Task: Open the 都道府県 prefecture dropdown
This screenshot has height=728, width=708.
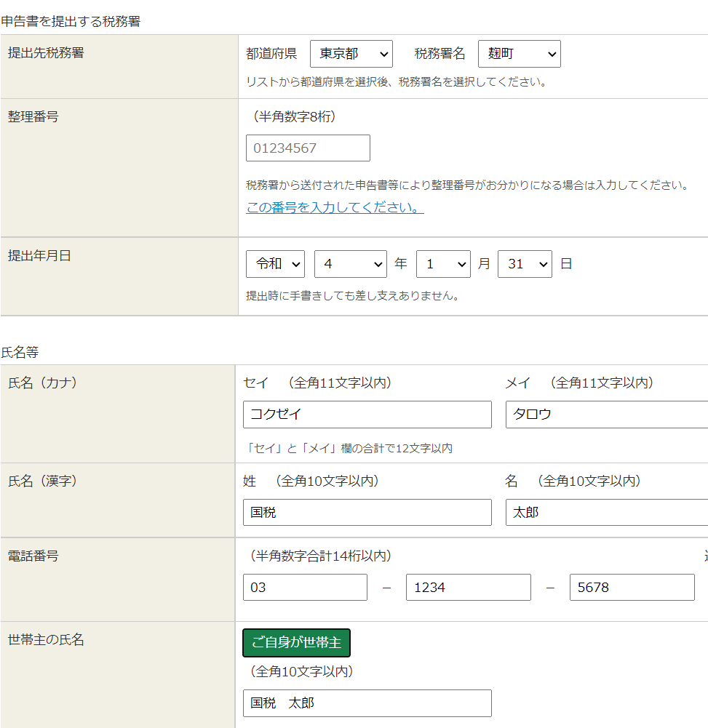Action: [351, 54]
